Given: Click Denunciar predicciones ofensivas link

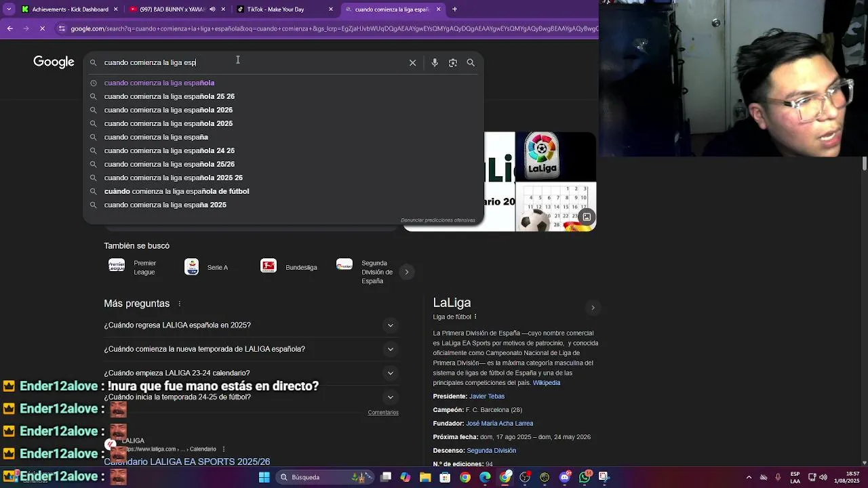Looking at the screenshot, I should point(438,220).
